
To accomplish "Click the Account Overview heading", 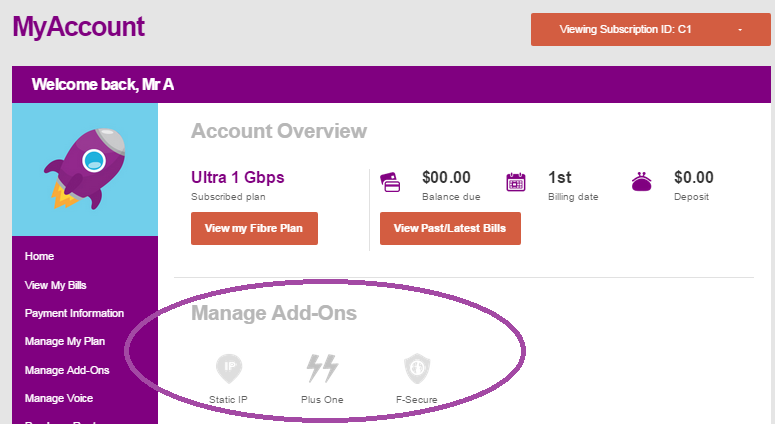I will [x=279, y=131].
